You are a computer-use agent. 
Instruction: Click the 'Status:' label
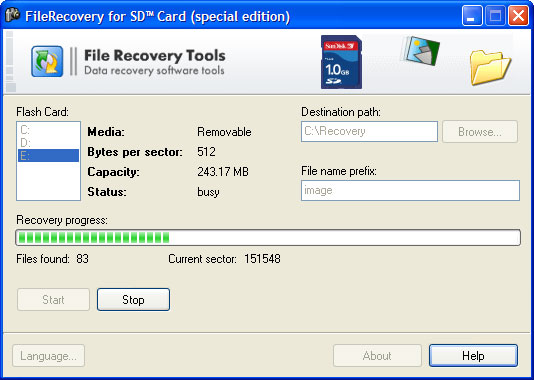(x=107, y=192)
